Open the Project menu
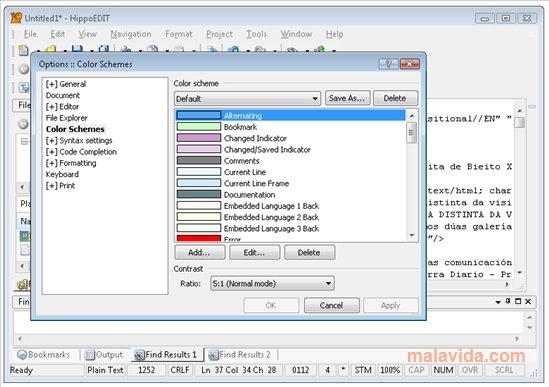This screenshot has width=549, height=387. click(x=219, y=34)
